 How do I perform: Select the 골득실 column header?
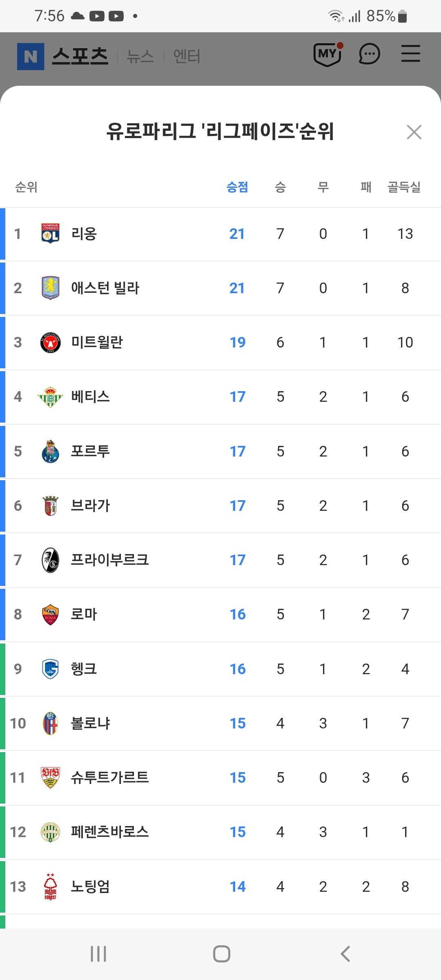pyautogui.click(x=404, y=187)
